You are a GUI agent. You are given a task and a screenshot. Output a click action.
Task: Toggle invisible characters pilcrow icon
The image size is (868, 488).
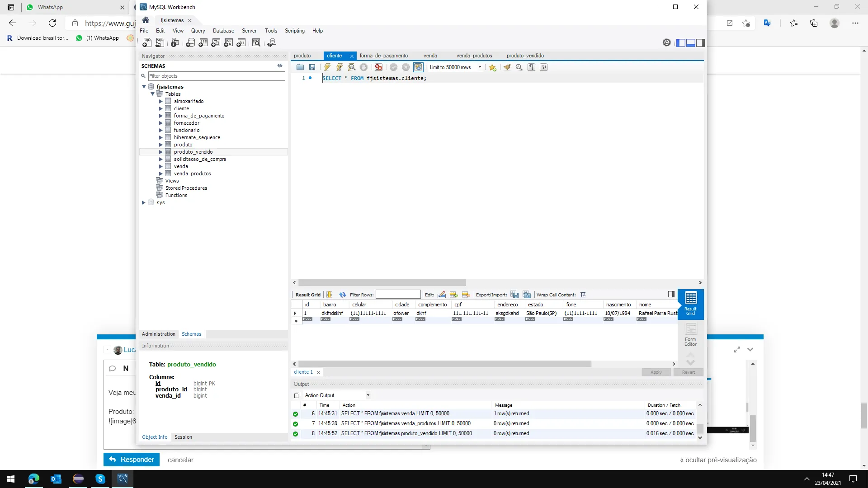click(531, 67)
